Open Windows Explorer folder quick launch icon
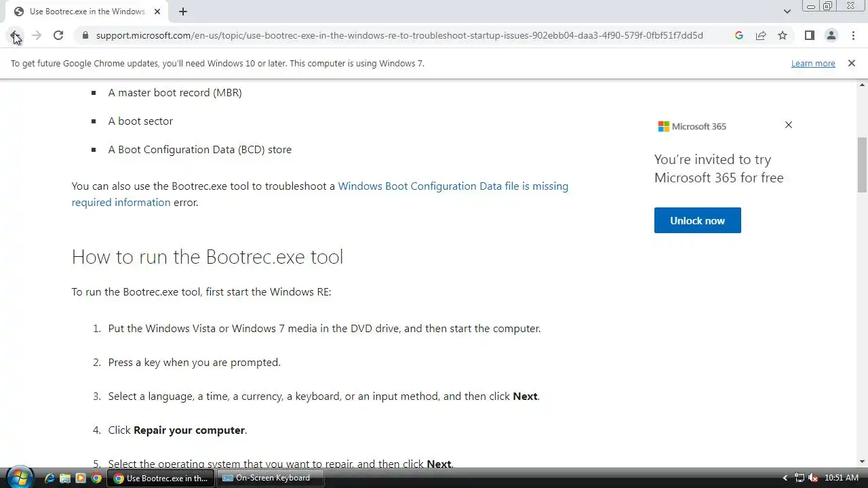Image resolution: width=868 pixels, height=488 pixels. 65,478
